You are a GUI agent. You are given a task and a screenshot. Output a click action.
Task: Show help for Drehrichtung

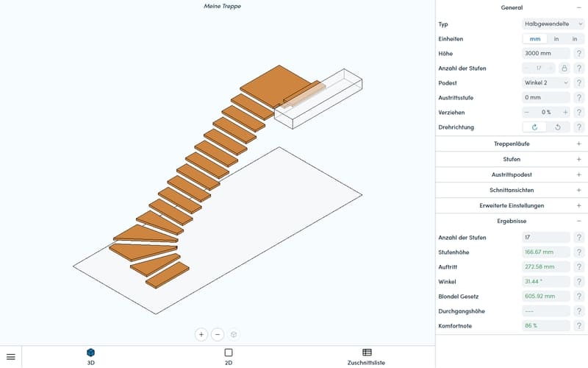(x=579, y=127)
